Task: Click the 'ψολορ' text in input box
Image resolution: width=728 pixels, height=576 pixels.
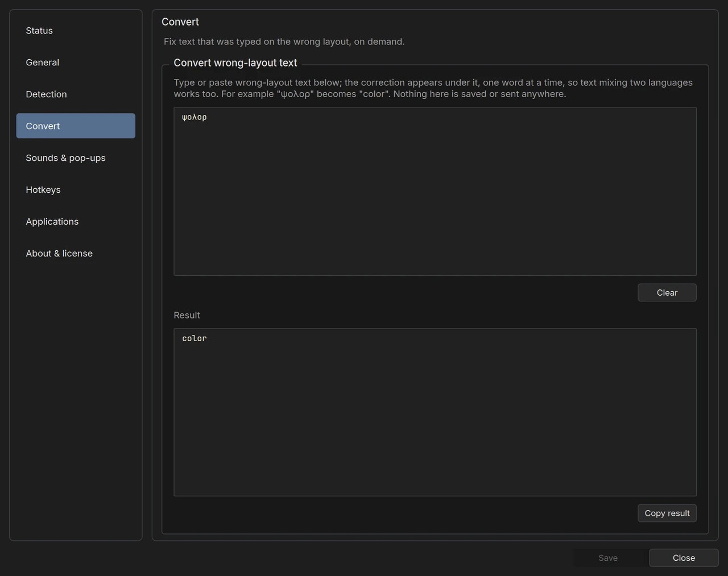Action: [x=195, y=117]
